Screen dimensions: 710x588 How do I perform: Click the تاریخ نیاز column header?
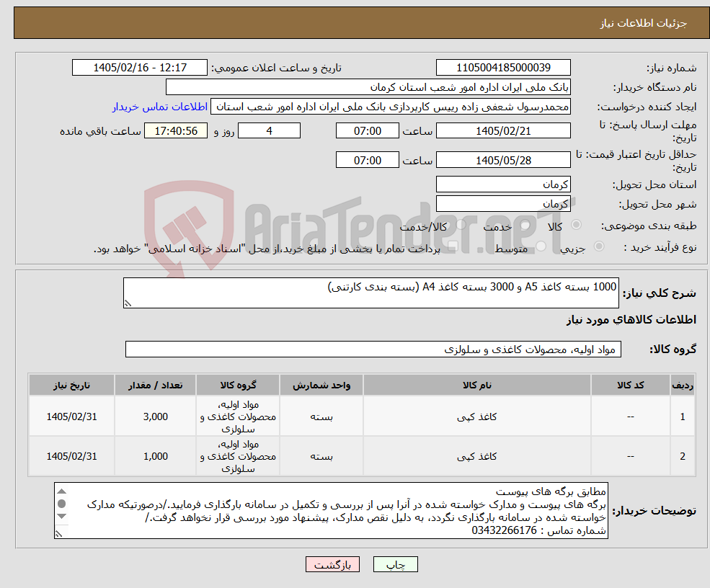[71, 386]
